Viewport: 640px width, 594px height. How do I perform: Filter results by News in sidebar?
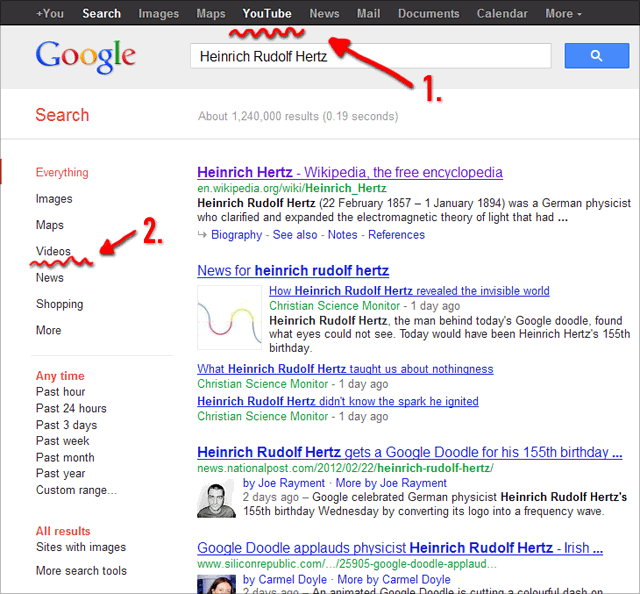[50, 278]
